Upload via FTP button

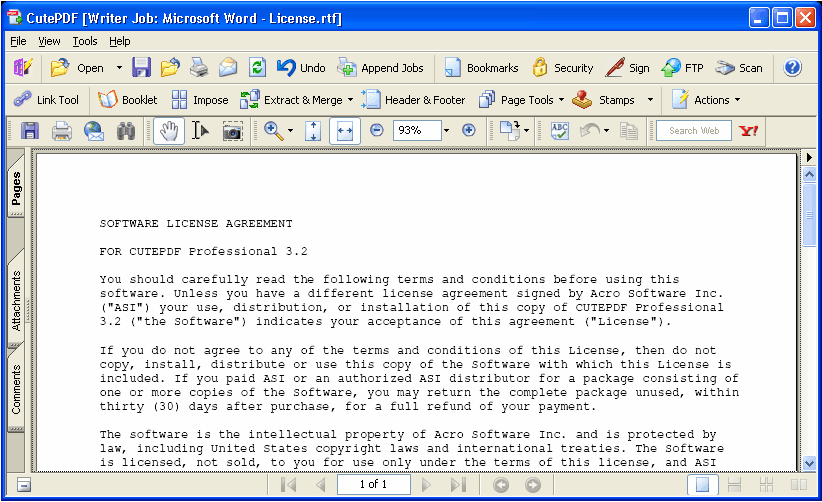(x=682, y=68)
